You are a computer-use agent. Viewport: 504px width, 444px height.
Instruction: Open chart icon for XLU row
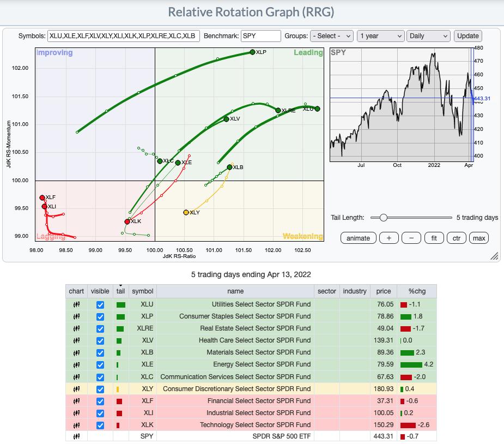click(76, 304)
